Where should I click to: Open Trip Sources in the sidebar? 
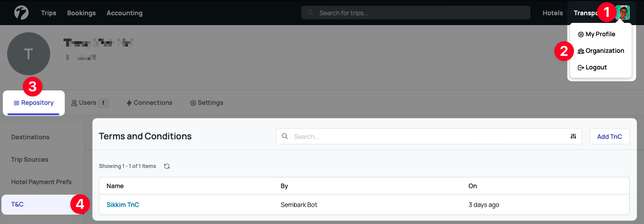tap(30, 159)
